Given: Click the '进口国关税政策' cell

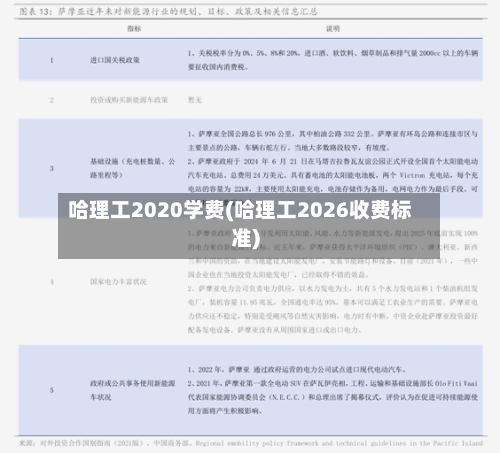Looking at the screenshot, I should [115, 60].
